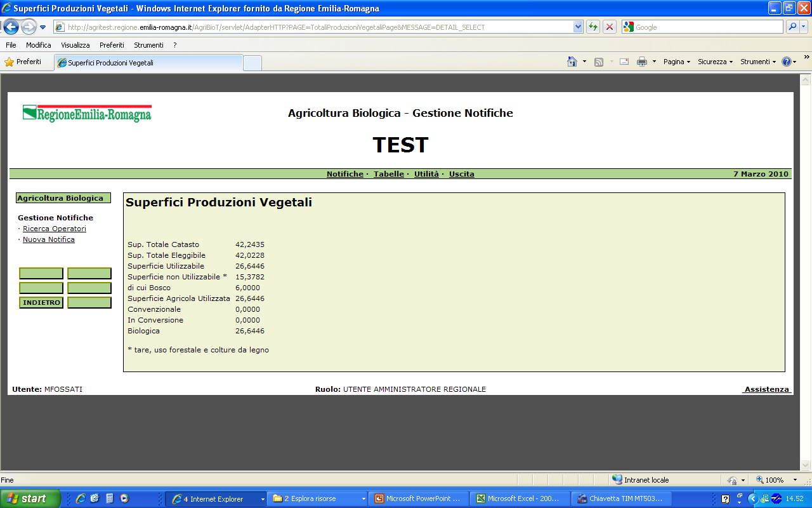Open the recent pages dropdown beside Forward
812x508 pixels.
click(x=43, y=27)
